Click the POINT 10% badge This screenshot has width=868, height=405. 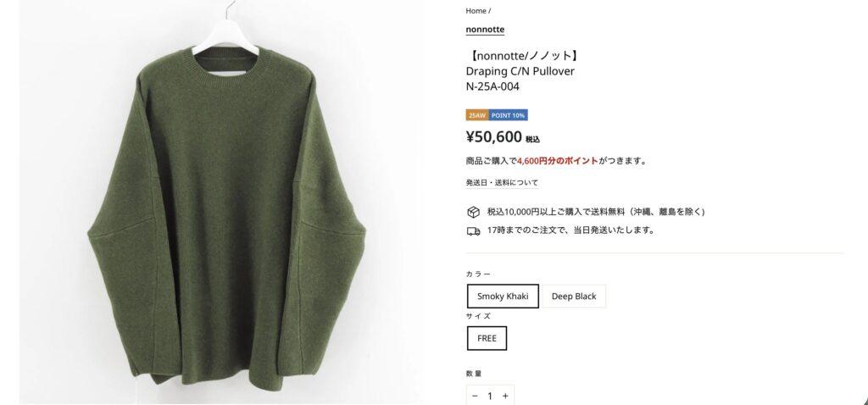[x=509, y=115]
